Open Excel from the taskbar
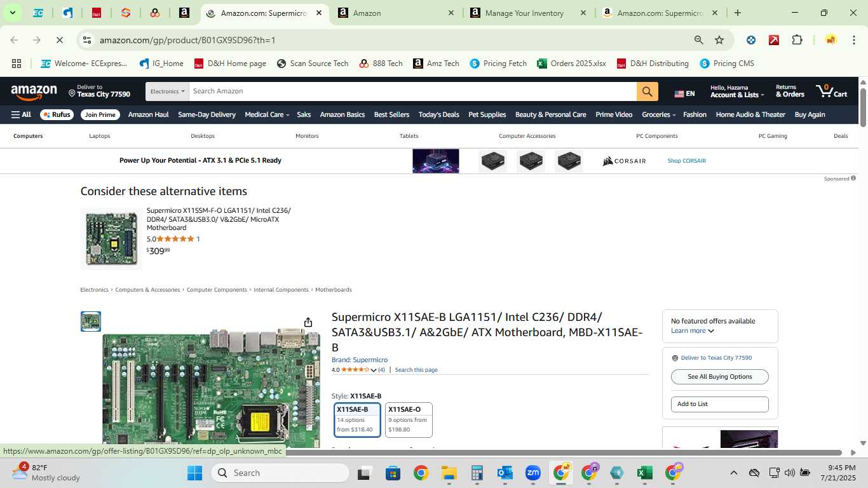 pos(644,473)
